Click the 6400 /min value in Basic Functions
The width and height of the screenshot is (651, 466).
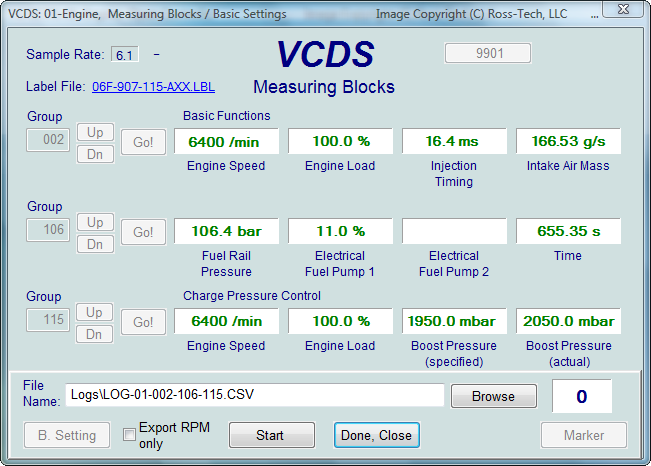226,141
